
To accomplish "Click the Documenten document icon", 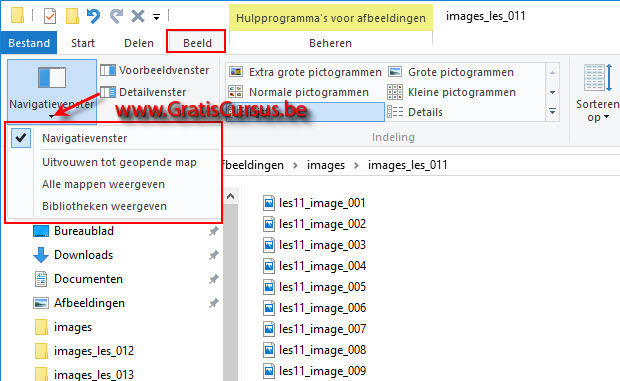I will coord(41,279).
